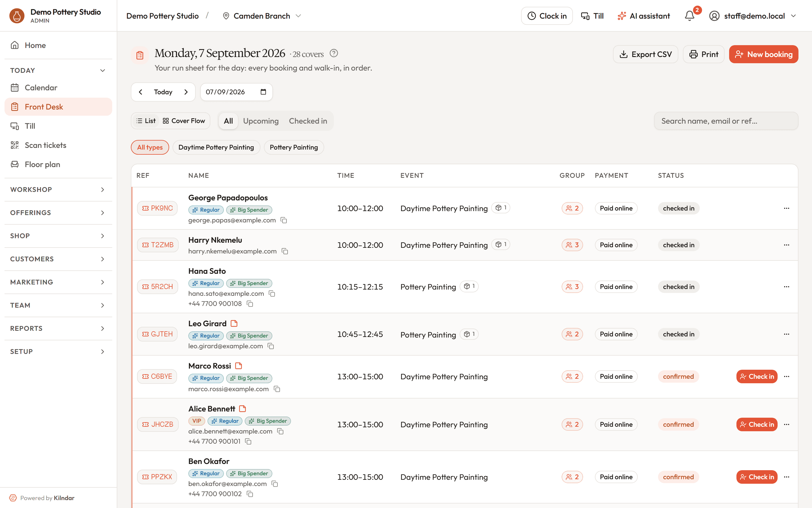Filter by Pottery Painting chip
The image size is (812, 508).
[x=294, y=147]
